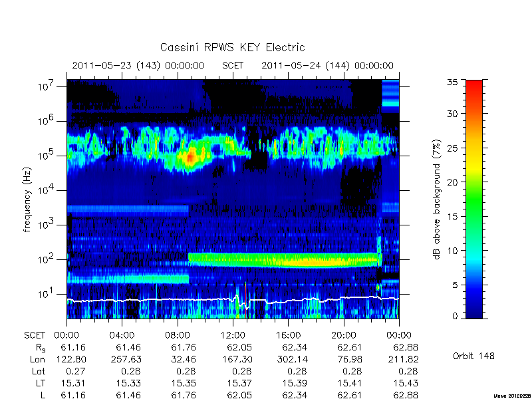Click the color bar '30' scale label
The width and height of the screenshot is (532, 399).
(x=453, y=113)
